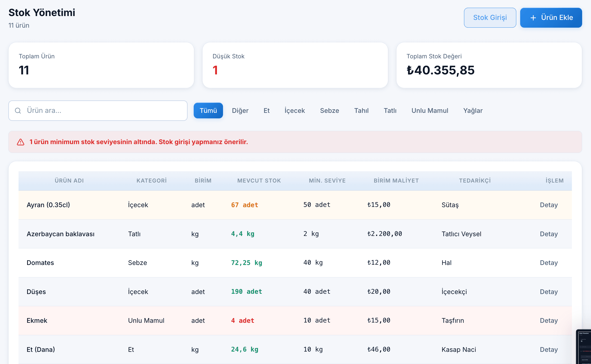Open the small preview thumbnail at bottom right

pyautogui.click(x=584, y=347)
